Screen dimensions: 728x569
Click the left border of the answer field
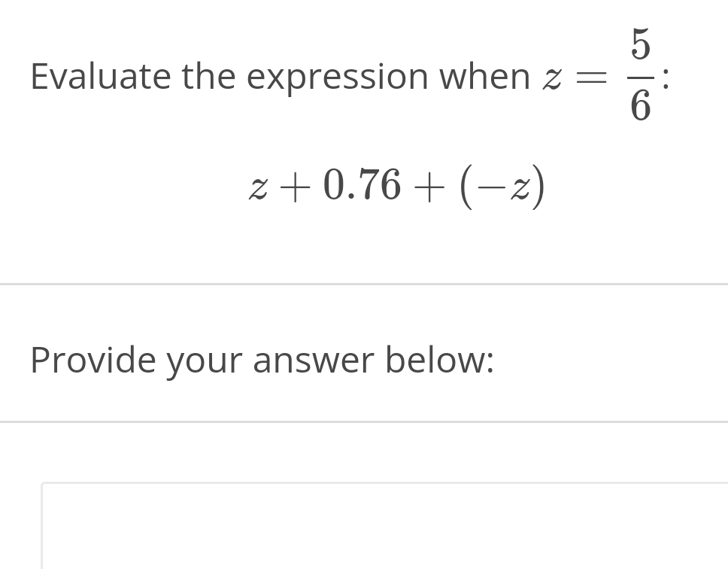[44, 527]
